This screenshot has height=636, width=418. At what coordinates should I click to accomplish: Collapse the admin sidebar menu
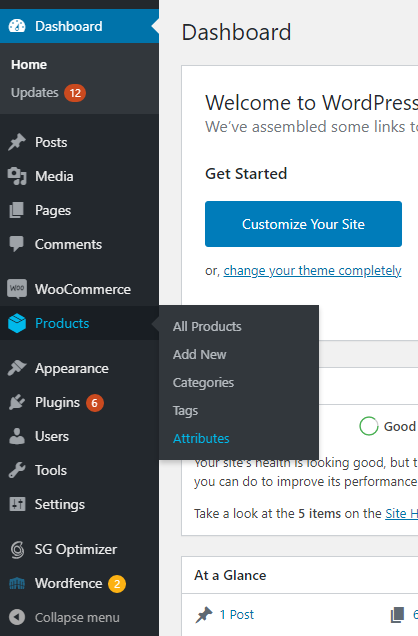65,617
